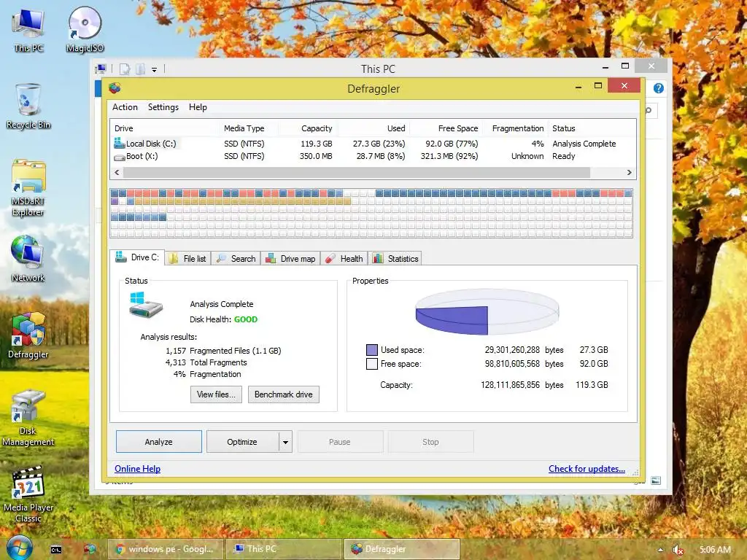
Task: Switch to the File list tab
Action: coord(188,259)
